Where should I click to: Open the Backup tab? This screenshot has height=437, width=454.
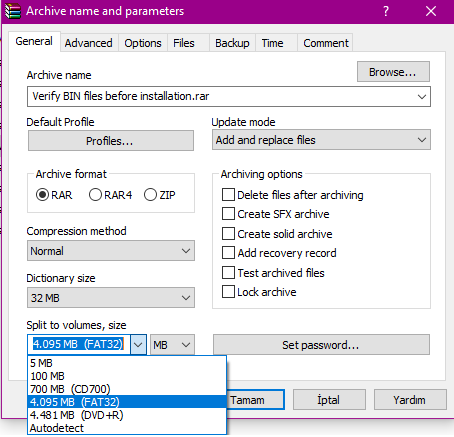232,43
